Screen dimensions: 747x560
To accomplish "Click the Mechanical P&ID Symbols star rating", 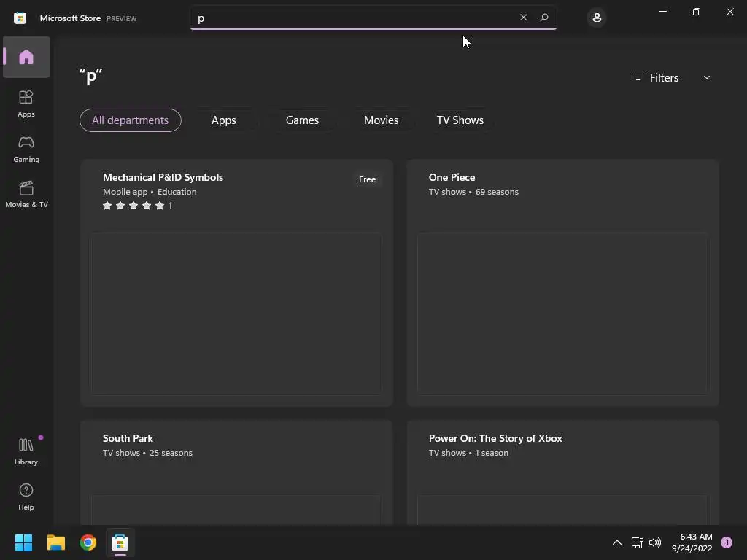I will [137, 206].
